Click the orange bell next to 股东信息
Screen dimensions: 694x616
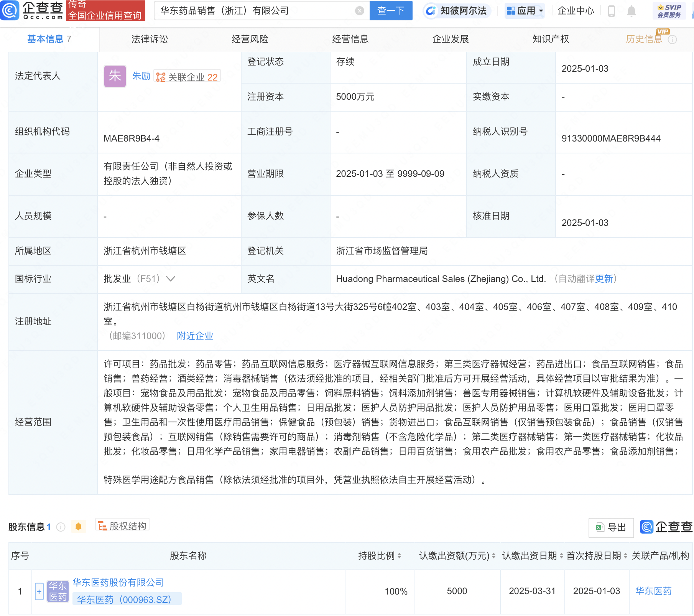click(78, 527)
